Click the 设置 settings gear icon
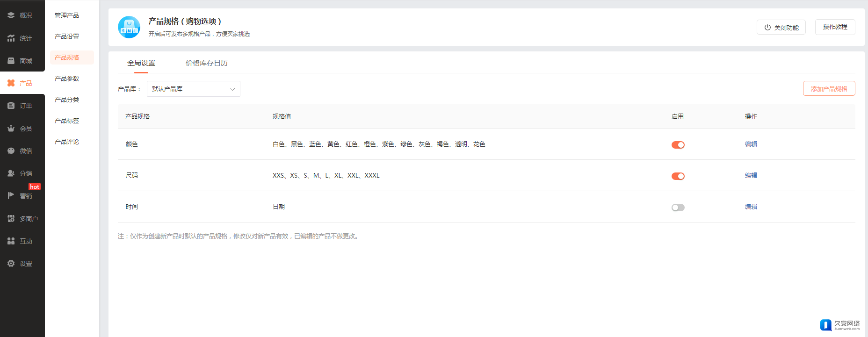Viewport: 868px width, 337px height. (x=11, y=264)
